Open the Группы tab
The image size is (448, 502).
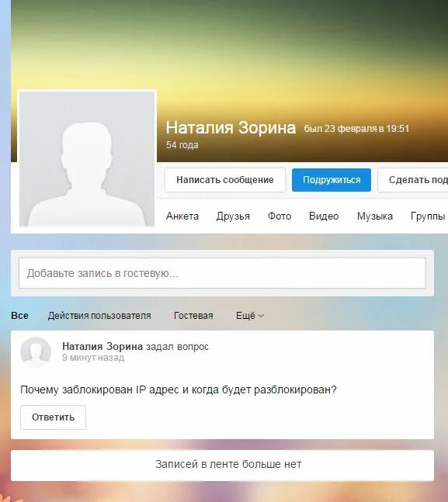(428, 216)
